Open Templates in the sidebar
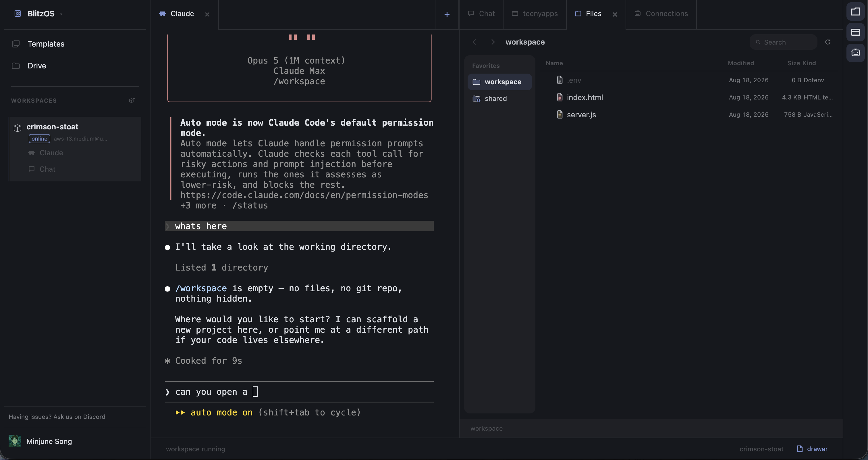Viewport: 868px width, 460px height. [x=46, y=44]
